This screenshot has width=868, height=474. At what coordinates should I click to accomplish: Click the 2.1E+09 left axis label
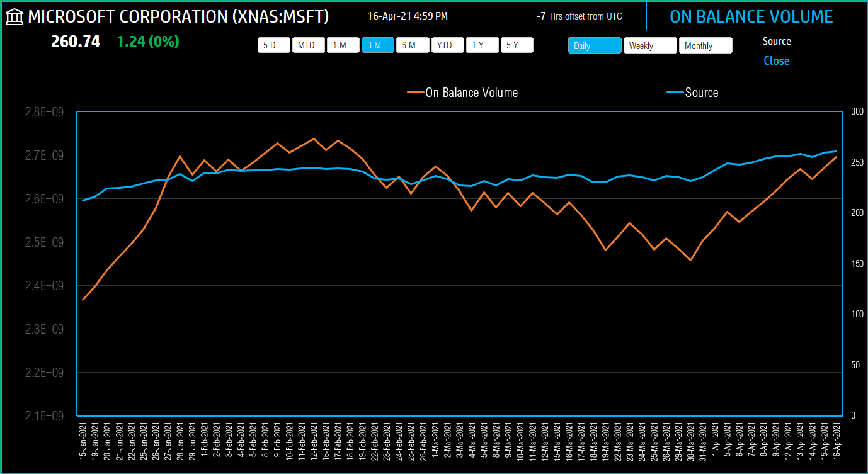coord(45,416)
